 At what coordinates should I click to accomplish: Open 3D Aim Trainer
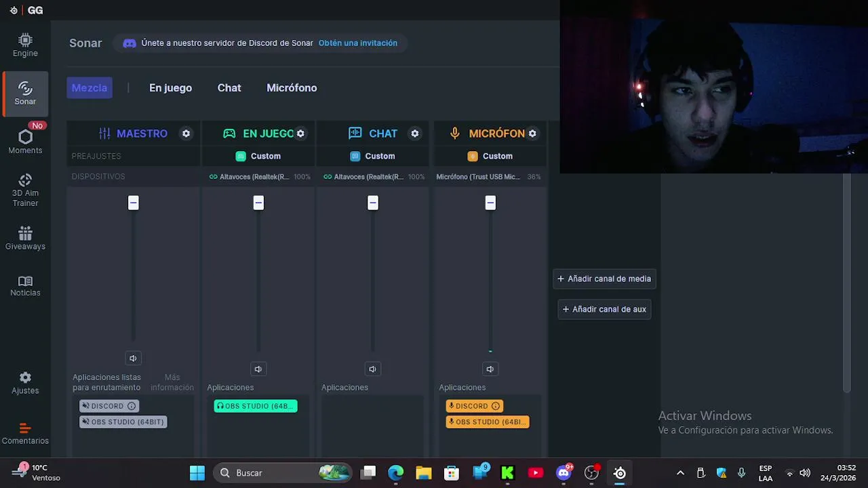click(25, 190)
